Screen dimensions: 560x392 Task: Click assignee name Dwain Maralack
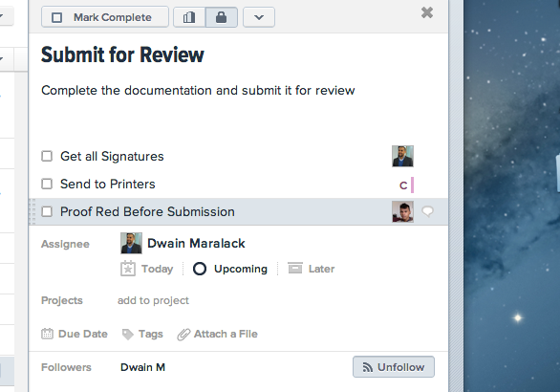point(196,244)
